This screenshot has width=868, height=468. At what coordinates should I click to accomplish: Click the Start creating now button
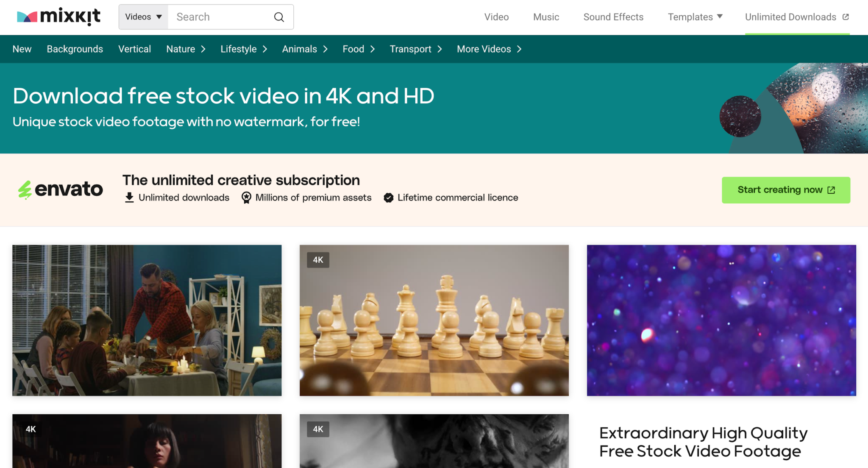786,190
